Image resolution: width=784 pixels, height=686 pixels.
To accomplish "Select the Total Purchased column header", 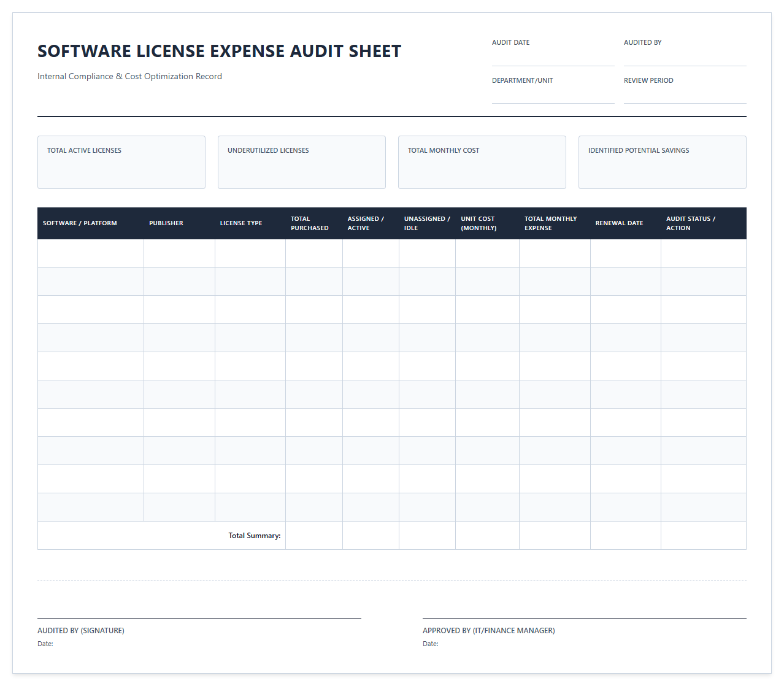I will pyautogui.click(x=314, y=223).
